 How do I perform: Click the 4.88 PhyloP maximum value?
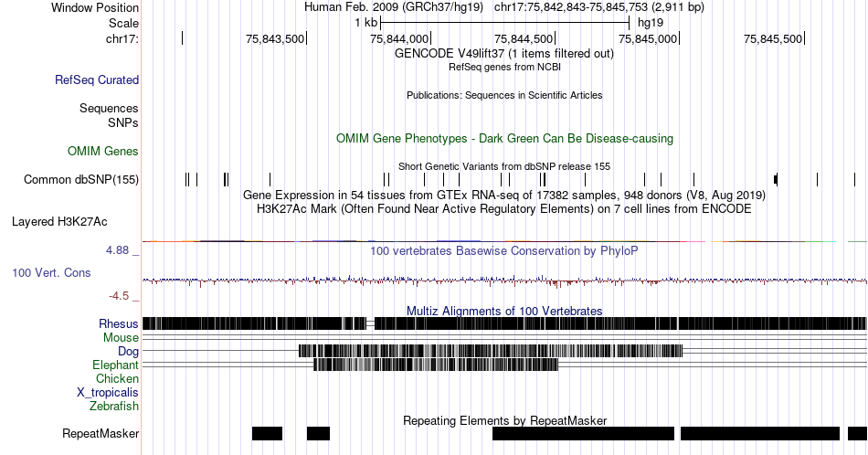(x=117, y=250)
